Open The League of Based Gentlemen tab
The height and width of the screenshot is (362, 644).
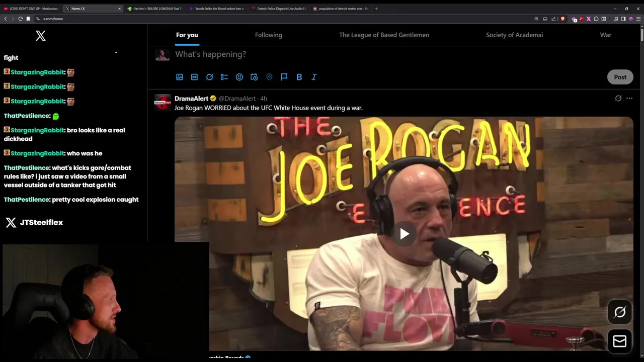tap(384, 35)
